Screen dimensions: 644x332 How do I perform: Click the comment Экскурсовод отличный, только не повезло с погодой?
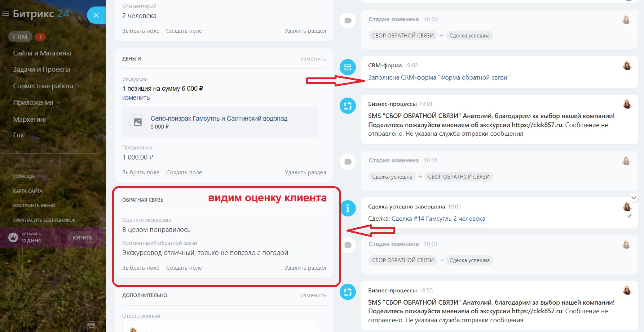point(205,253)
